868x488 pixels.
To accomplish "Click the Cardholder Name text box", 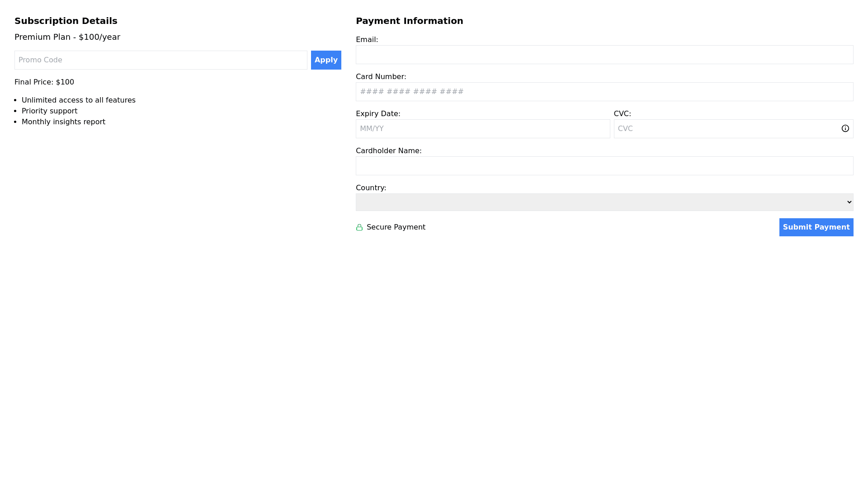I will tap(604, 166).
